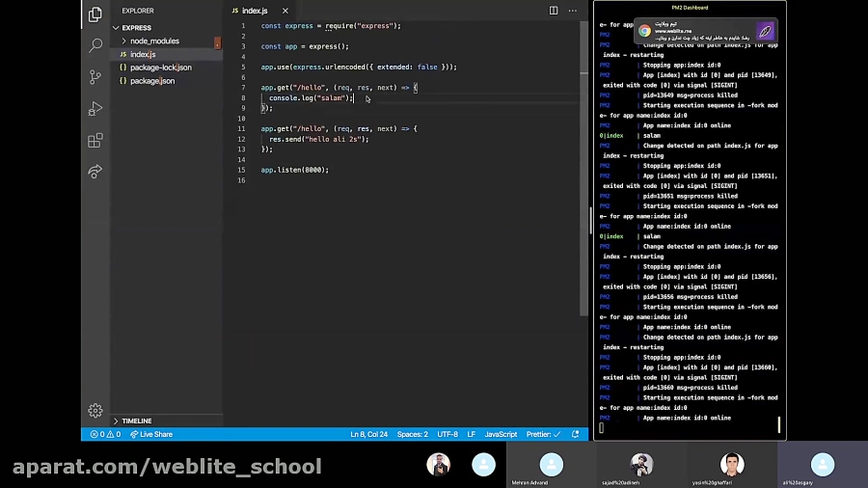The width and height of the screenshot is (868, 488).
Task: Click on res.send("hello ali 2s") line
Action: pyautogui.click(x=319, y=139)
